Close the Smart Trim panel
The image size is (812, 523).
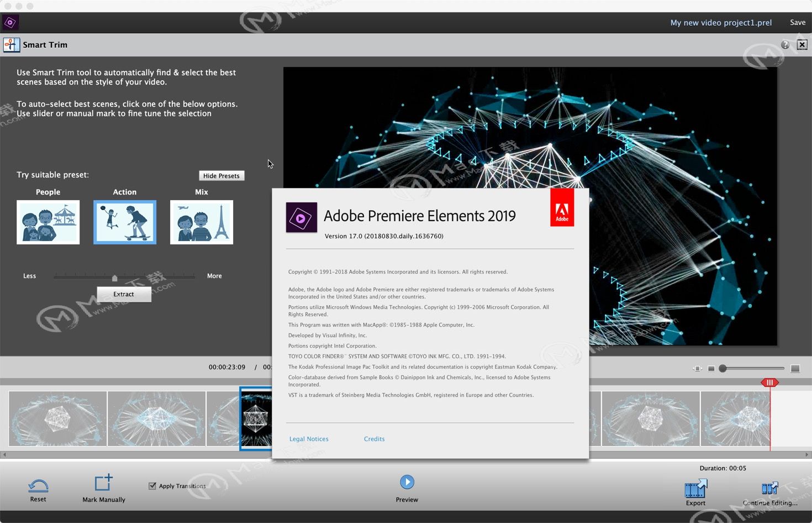[x=802, y=45]
